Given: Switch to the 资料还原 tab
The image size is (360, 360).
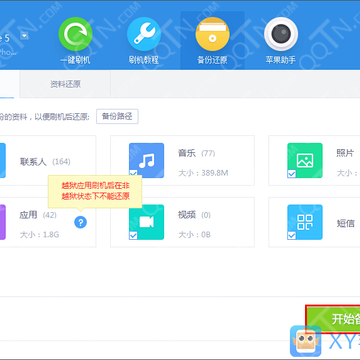Looking at the screenshot, I should click(x=65, y=84).
